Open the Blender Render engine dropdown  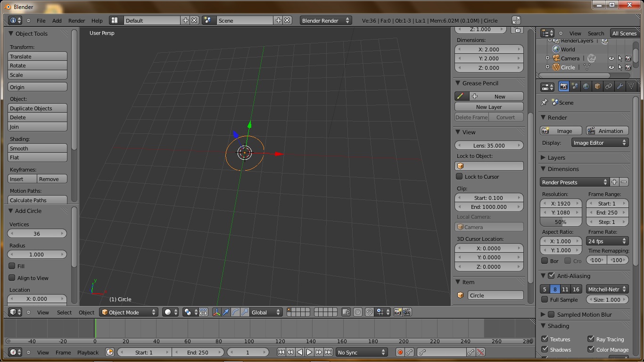pyautogui.click(x=325, y=20)
